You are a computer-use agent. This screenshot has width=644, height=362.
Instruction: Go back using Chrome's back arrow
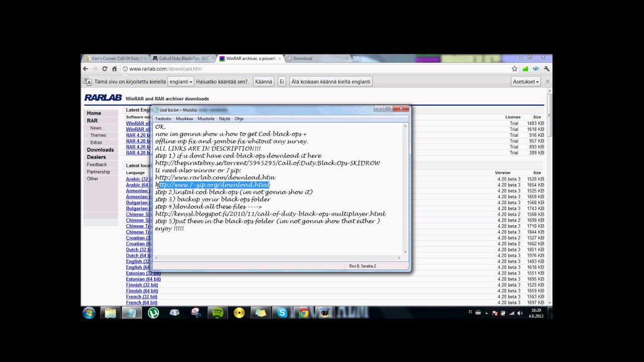[x=86, y=69]
